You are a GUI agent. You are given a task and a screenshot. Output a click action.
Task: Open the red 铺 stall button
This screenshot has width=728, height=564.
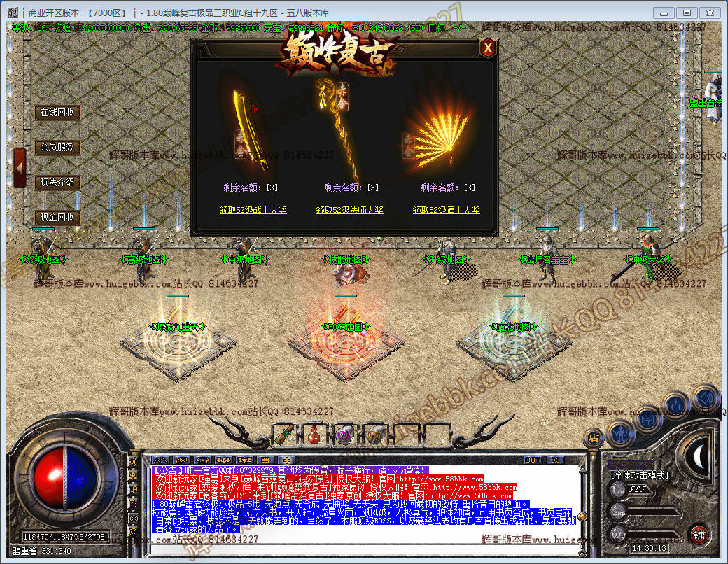point(699,535)
